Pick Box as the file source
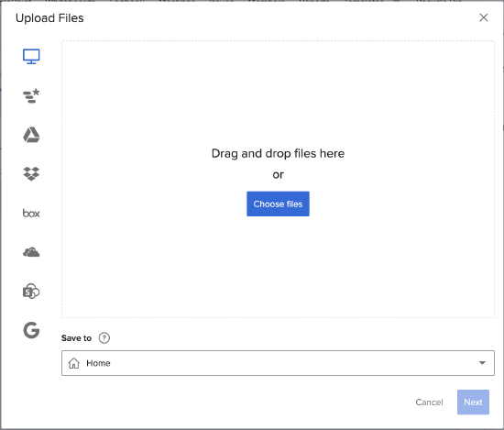Viewport: 504px width, 430px height. (x=31, y=214)
